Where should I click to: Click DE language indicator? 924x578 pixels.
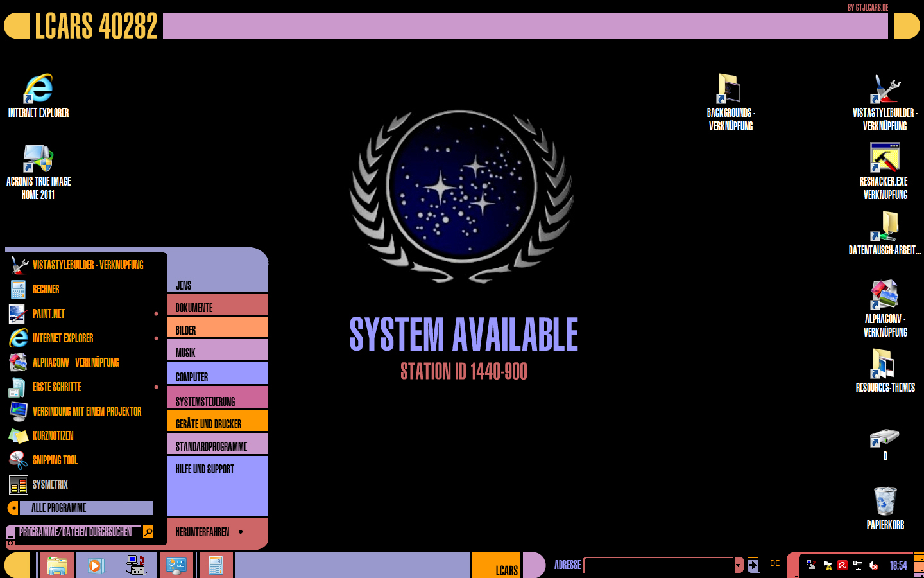pos(775,563)
